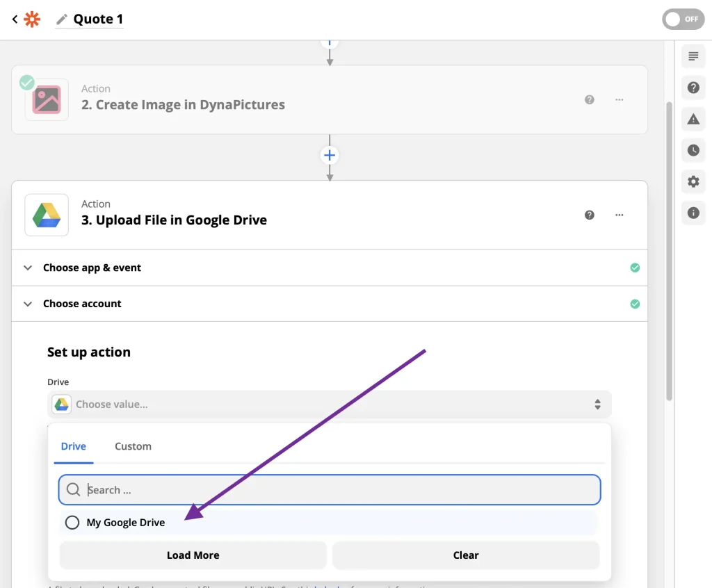
Task: Open DynaPictures step image icon
Action: pos(47,99)
